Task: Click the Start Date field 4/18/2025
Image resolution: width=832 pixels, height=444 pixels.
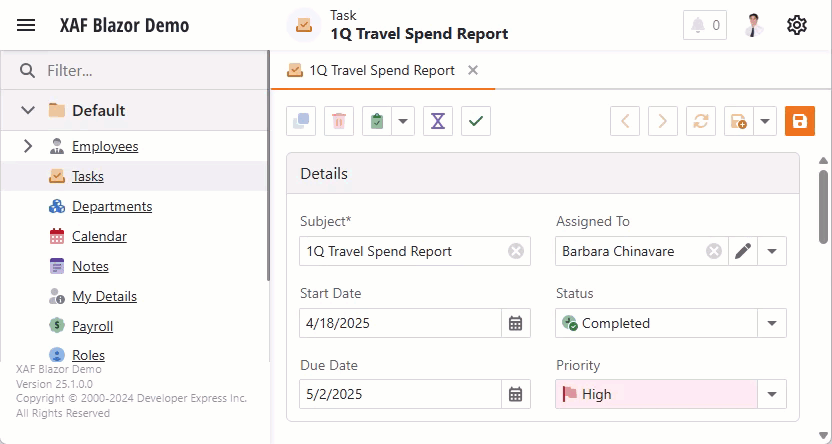Action: tap(401, 323)
